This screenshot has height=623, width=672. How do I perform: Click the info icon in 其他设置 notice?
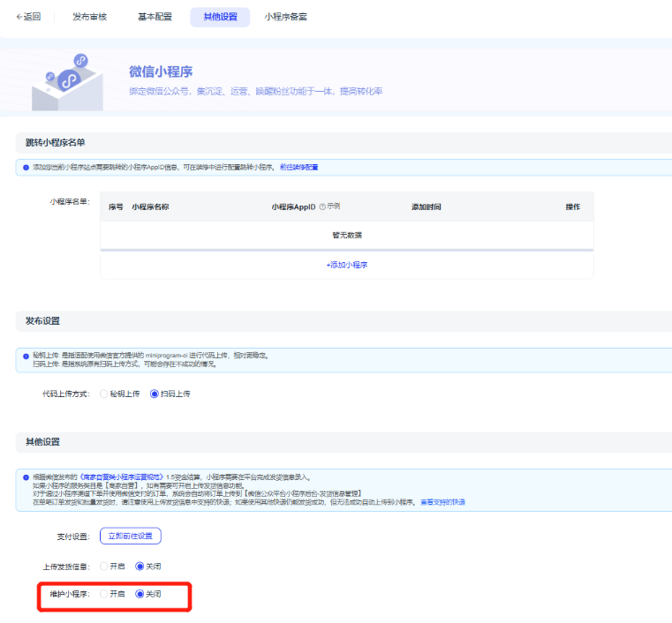(26, 477)
